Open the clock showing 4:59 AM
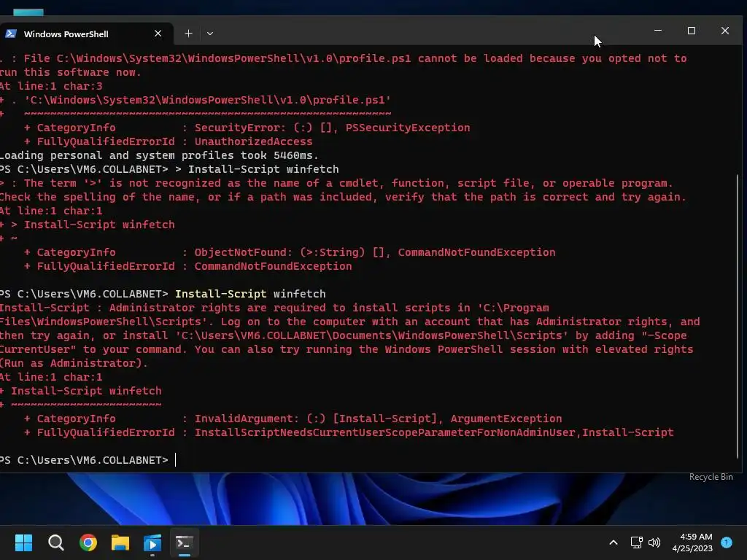Viewport: 747px width, 560px height. [x=692, y=542]
